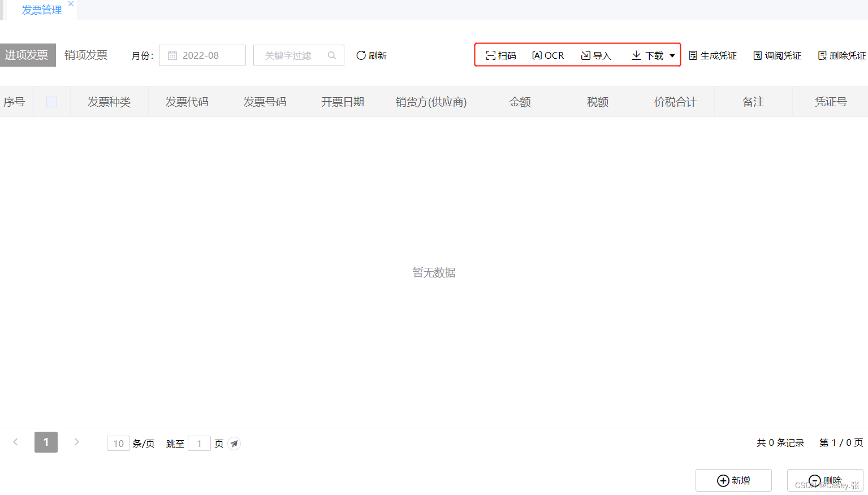Click the paper-plane jump page icon
868x495 pixels.
click(234, 444)
